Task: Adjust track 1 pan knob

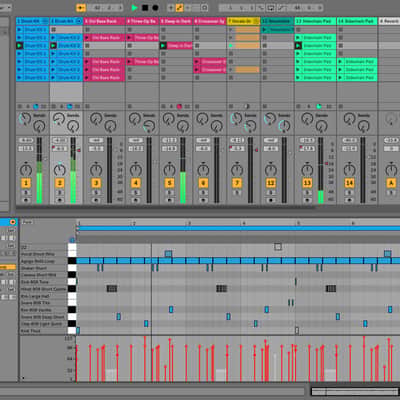Action: click(x=26, y=169)
